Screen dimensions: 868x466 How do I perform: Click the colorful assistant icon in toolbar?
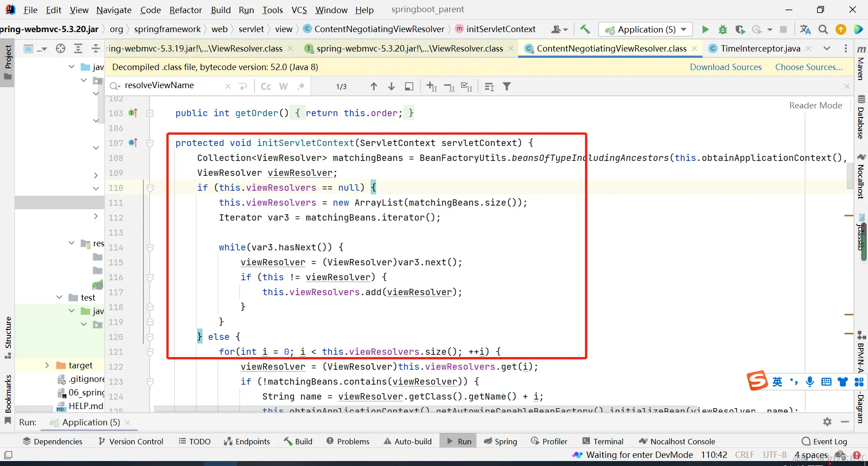pyautogui.click(x=858, y=29)
